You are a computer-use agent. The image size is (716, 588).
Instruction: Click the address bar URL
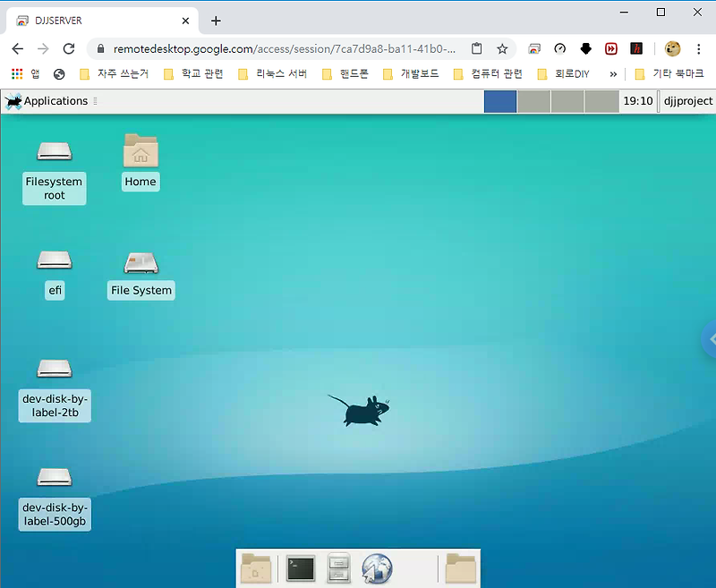coord(284,49)
